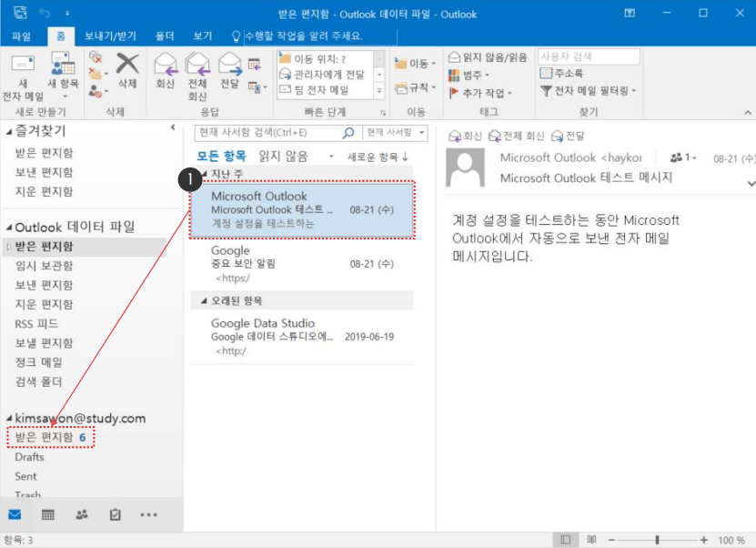Create a new email with 새 전자 메일
This screenshot has height=548, width=756.
[23, 77]
